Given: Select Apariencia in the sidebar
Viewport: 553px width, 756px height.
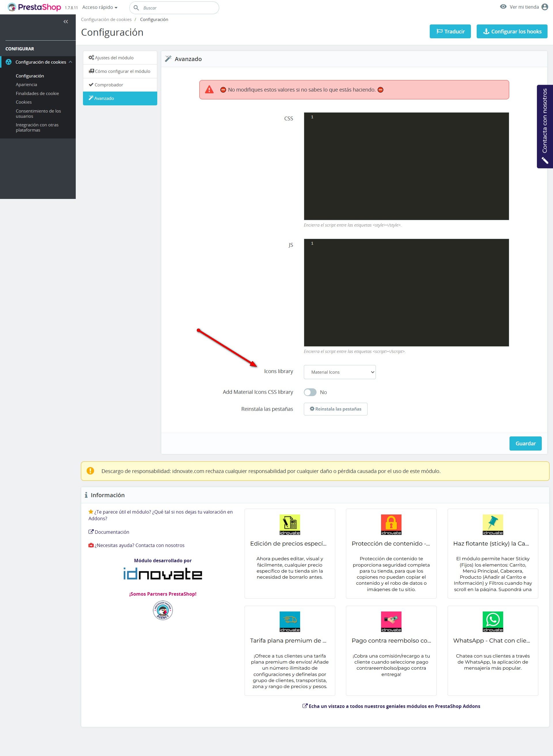Looking at the screenshot, I should pos(26,85).
